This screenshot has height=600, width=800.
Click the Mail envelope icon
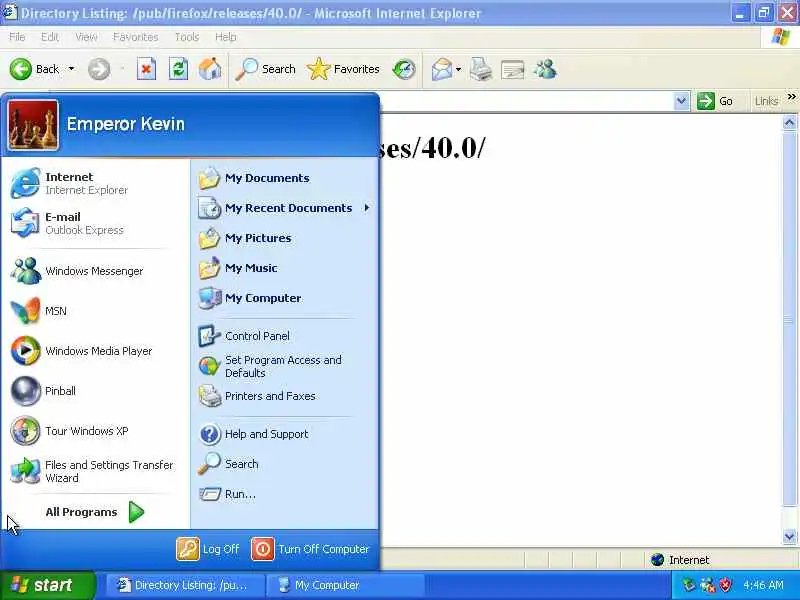click(442, 69)
